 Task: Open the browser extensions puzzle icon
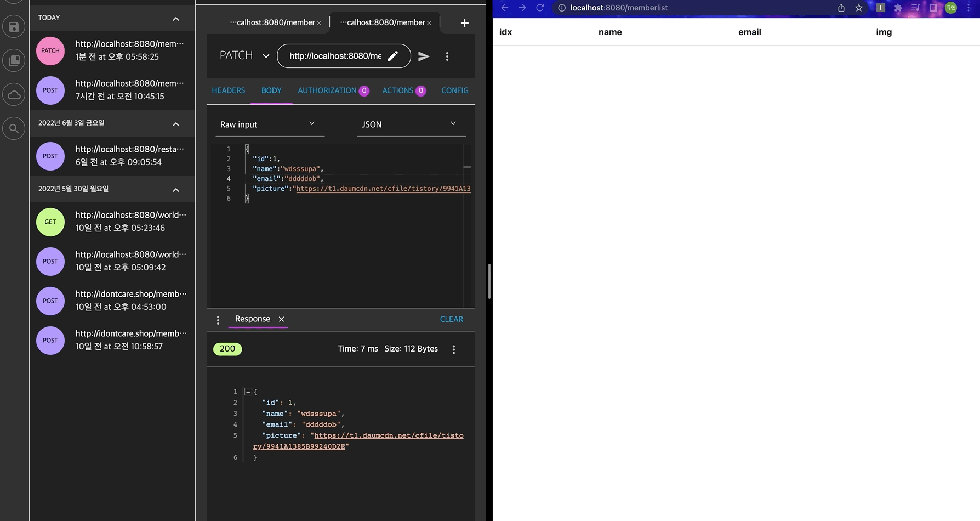pyautogui.click(x=898, y=8)
